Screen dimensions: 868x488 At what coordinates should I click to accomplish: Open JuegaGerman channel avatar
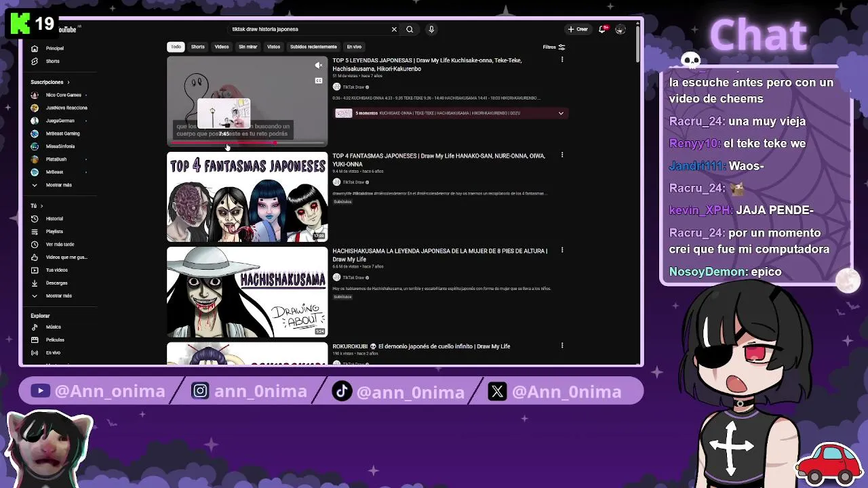[x=35, y=121]
